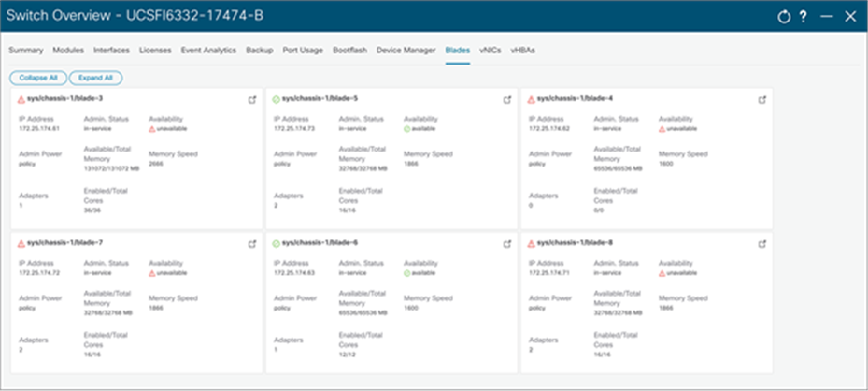Click blade-3 memory speed 2666
The image size is (868, 391).
coord(156,164)
